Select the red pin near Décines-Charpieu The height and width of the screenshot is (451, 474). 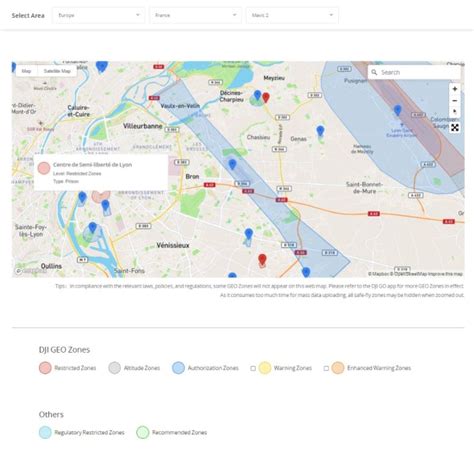266,98
